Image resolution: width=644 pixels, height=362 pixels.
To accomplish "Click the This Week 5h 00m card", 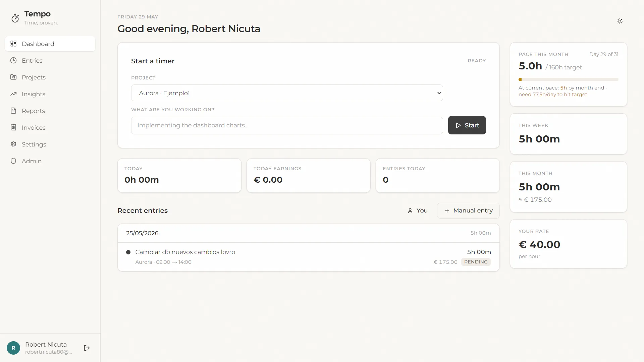I will click(569, 134).
